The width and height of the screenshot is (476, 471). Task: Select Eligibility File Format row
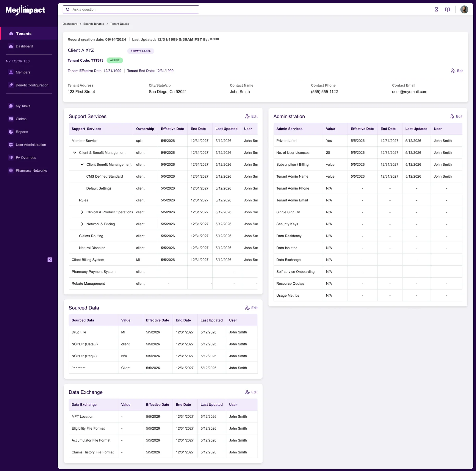pos(163,428)
